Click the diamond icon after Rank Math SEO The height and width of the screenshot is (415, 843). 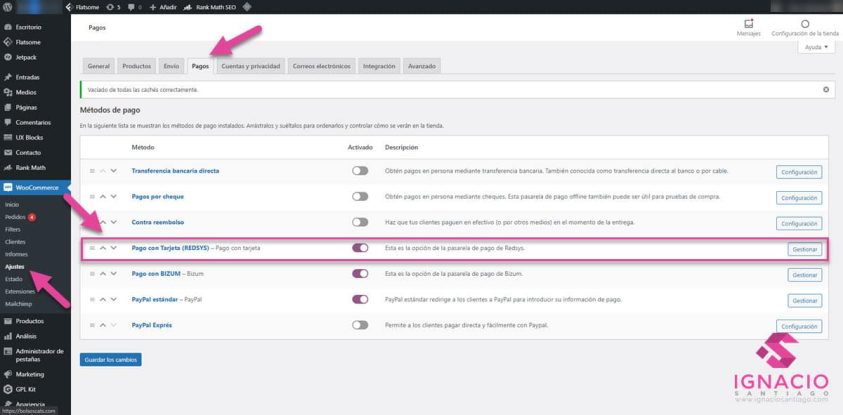(247, 8)
